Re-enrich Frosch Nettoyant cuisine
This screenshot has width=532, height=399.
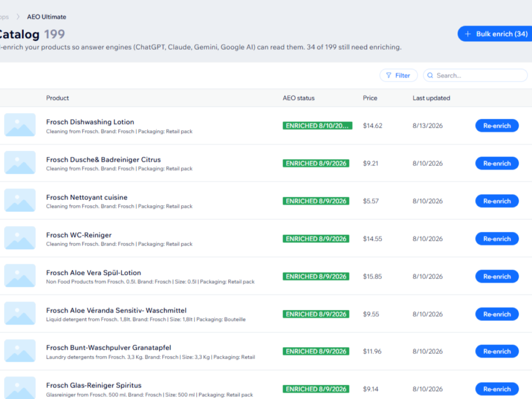click(497, 201)
